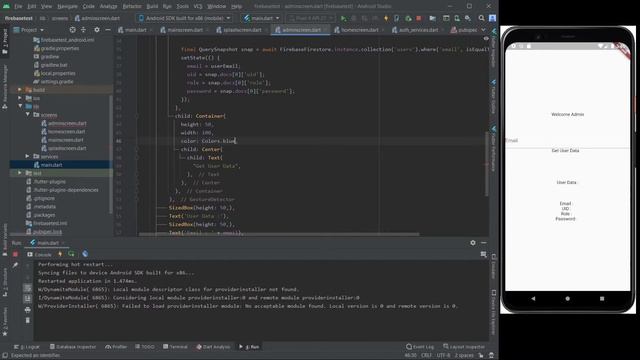
Task: Click user avatar icon at top right
Action: [x=493, y=18]
